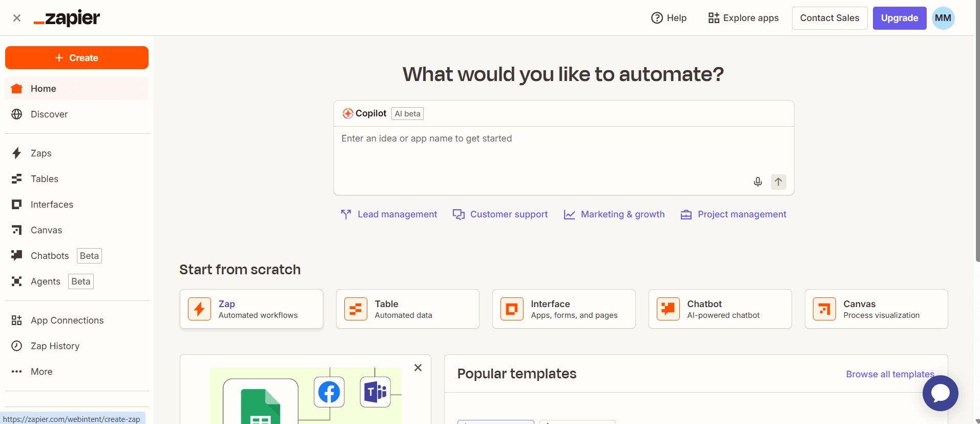Open Zaps in the sidebar

pos(41,153)
